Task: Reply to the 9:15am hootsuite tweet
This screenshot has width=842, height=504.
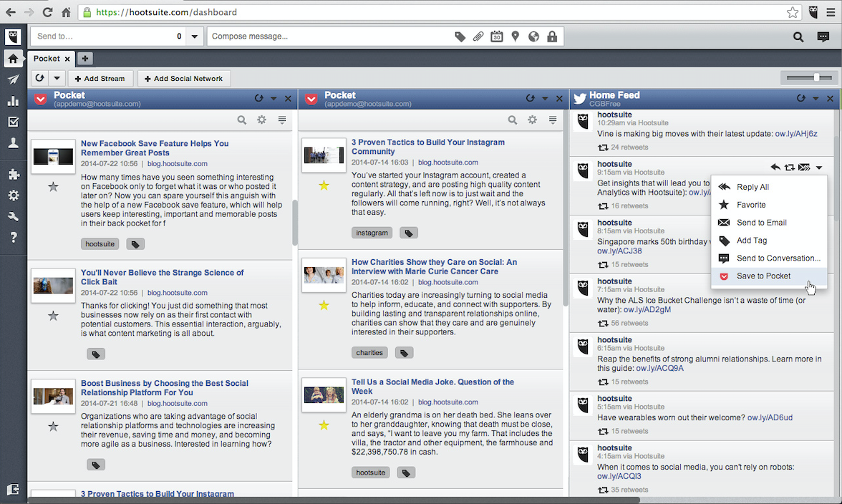Action: (775, 168)
